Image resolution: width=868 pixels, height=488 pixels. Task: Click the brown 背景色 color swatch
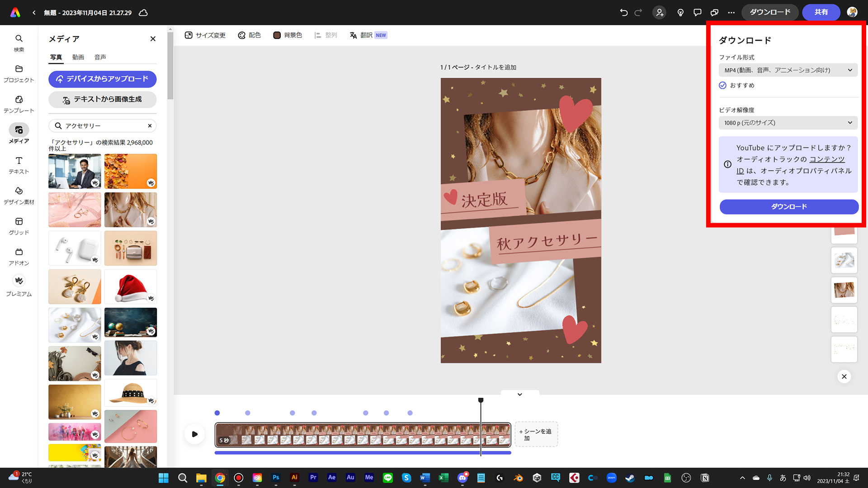click(x=277, y=35)
